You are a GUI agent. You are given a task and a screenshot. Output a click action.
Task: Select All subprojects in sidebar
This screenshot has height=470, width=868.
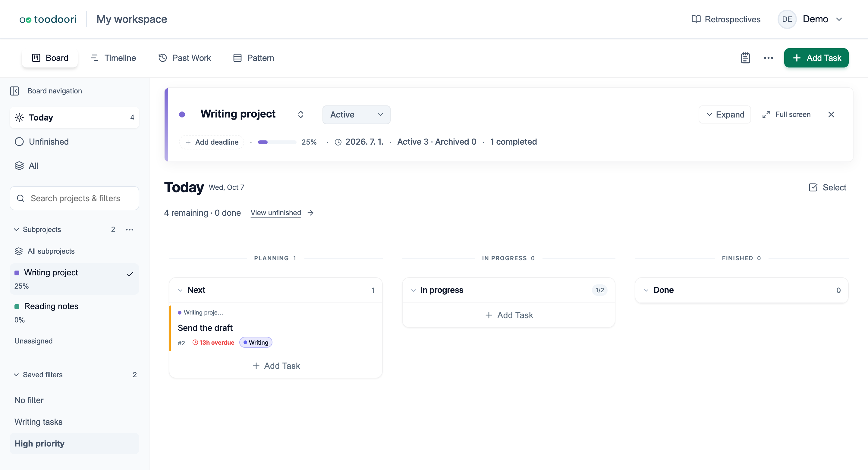(x=74, y=251)
